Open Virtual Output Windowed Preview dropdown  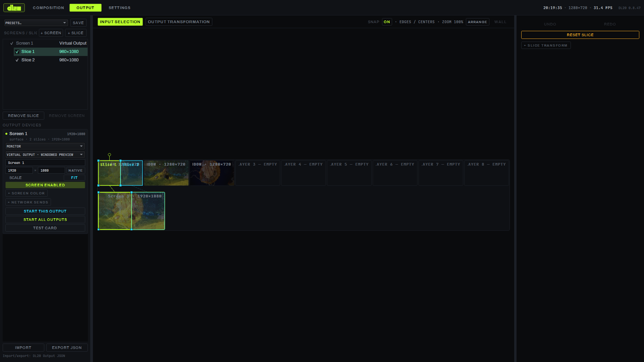[45, 155]
